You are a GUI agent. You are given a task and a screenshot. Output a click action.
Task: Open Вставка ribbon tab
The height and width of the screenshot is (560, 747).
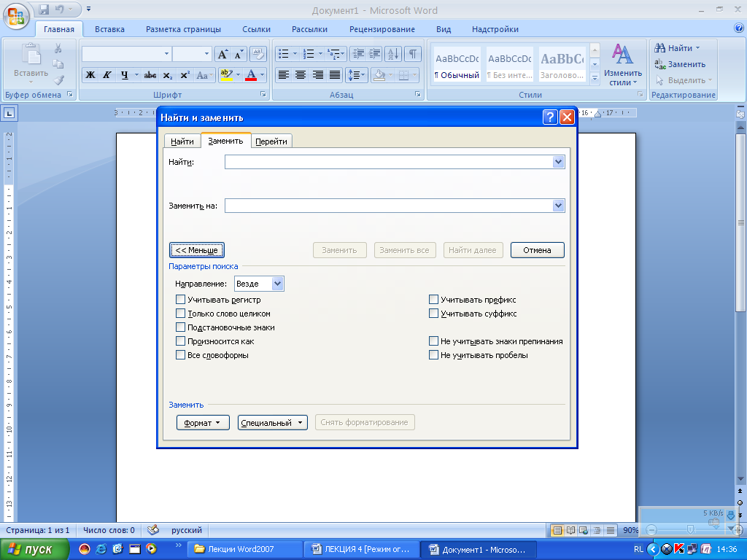[x=109, y=29]
